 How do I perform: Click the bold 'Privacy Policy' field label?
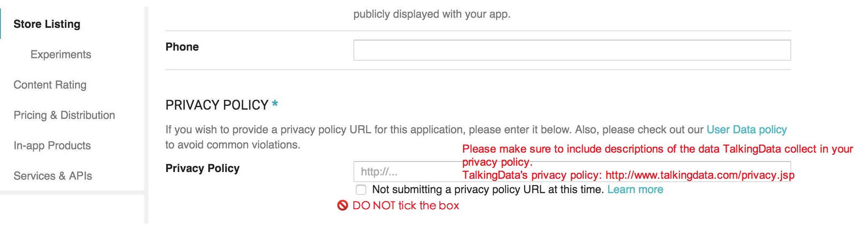point(202,168)
